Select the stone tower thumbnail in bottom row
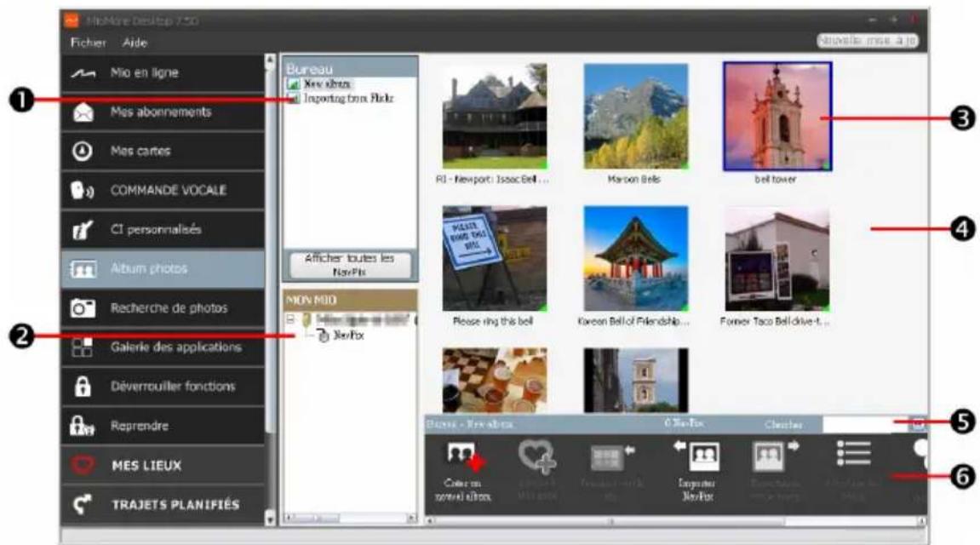The image size is (980, 545). click(x=636, y=380)
